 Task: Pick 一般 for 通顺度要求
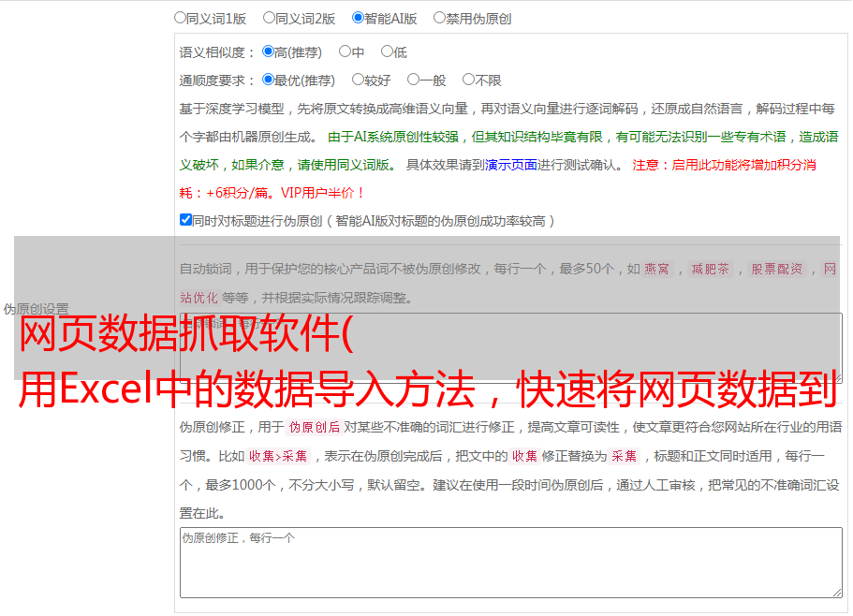click(x=413, y=80)
